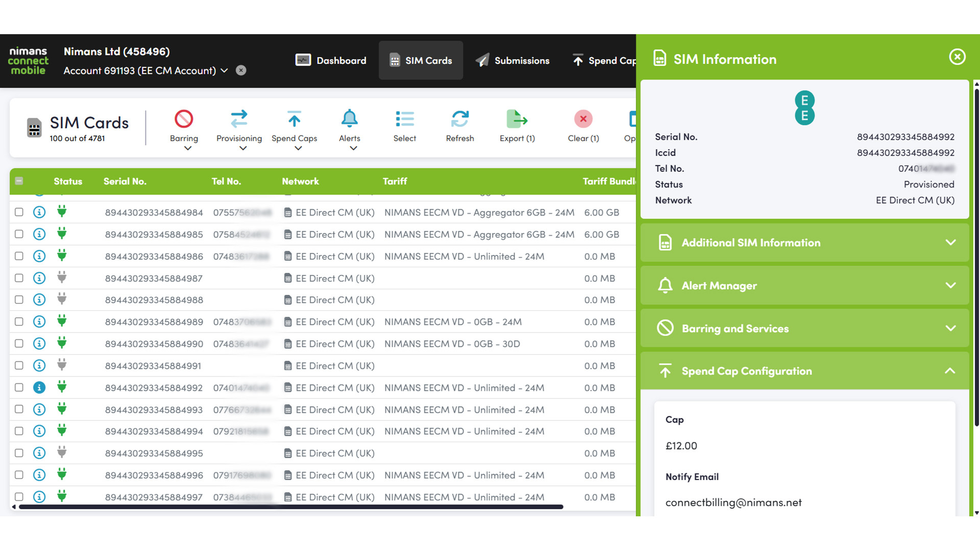Open the Barring toolbar menu
Screen dimensions: 980x551
coord(184,130)
